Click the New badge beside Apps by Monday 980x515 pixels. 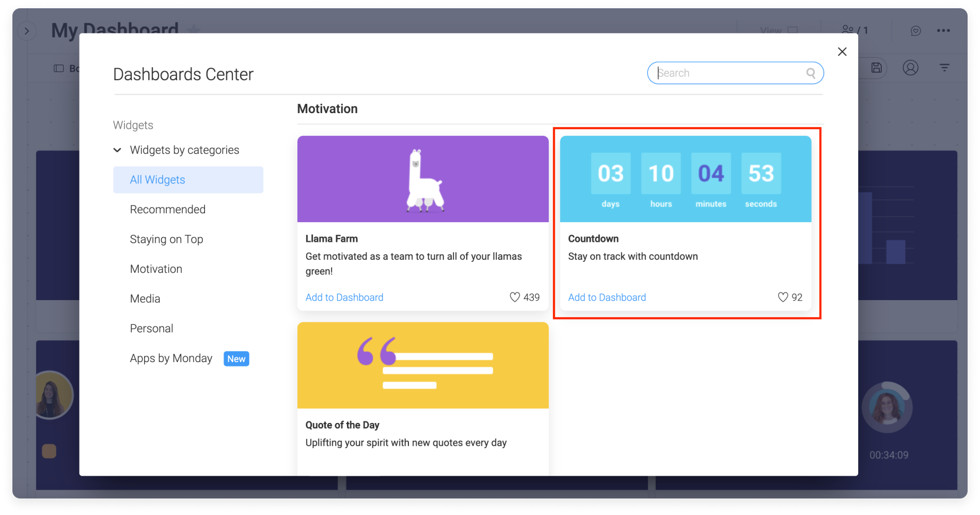[236, 359]
